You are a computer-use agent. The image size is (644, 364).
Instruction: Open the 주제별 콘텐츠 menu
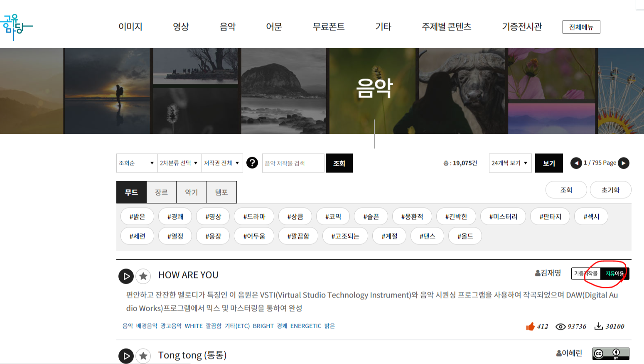point(447,27)
